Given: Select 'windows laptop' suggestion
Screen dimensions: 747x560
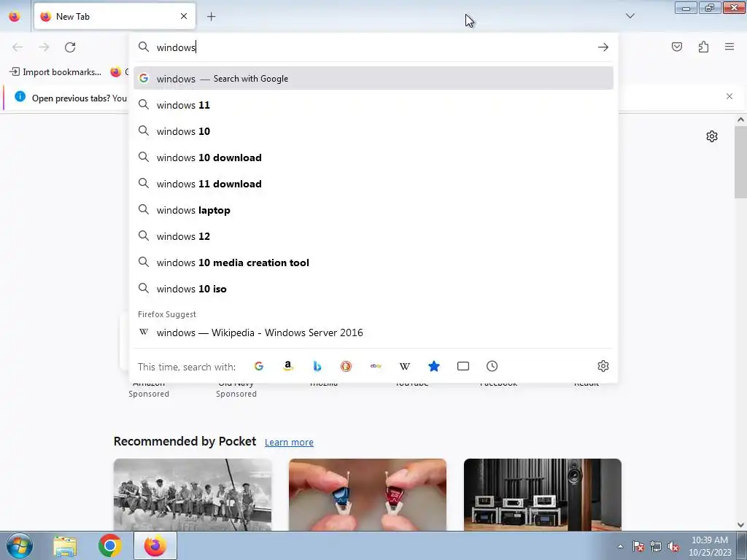Looking at the screenshot, I should tap(373, 210).
